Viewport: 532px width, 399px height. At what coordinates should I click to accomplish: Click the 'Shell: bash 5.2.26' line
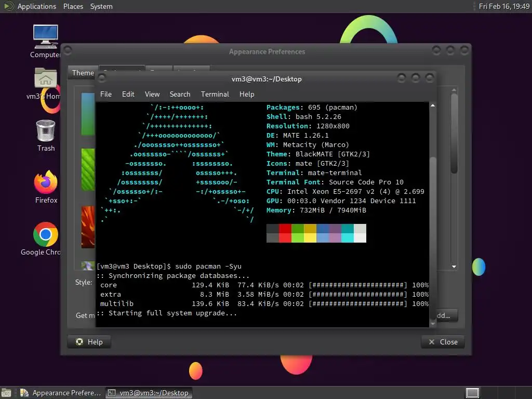click(303, 117)
